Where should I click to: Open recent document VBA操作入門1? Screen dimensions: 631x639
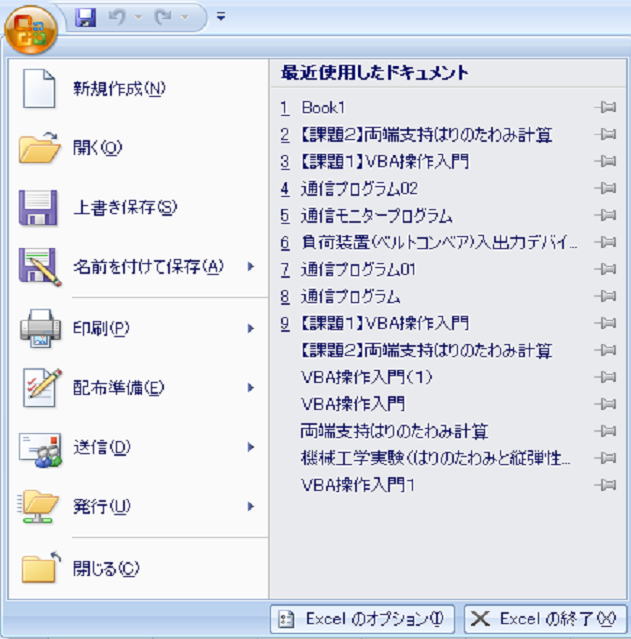[448, 485]
